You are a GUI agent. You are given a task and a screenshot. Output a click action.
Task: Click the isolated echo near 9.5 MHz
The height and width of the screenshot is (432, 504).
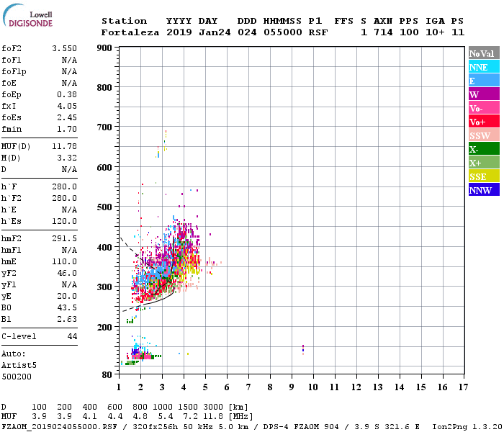click(303, 350)
